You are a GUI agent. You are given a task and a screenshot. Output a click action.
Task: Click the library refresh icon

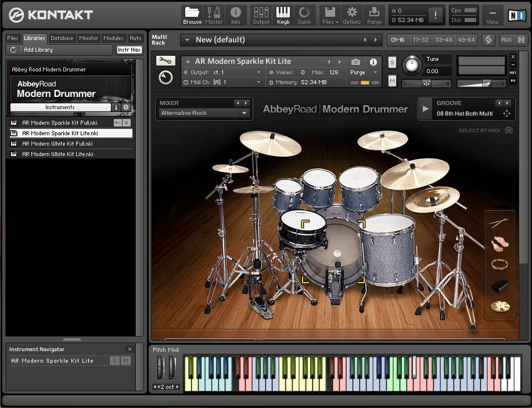(13, 50)
